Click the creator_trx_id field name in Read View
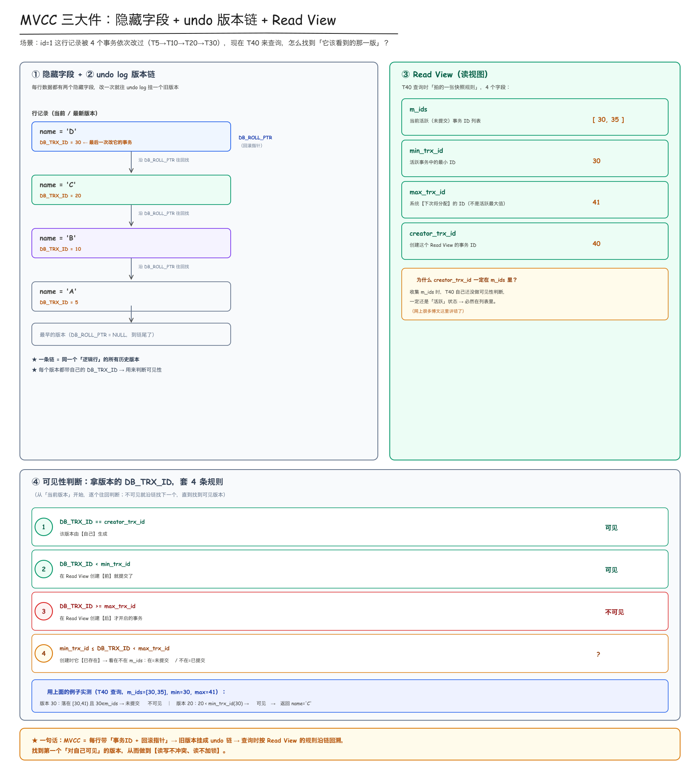Viewport: 700px width, 772px height. point(433,234)
